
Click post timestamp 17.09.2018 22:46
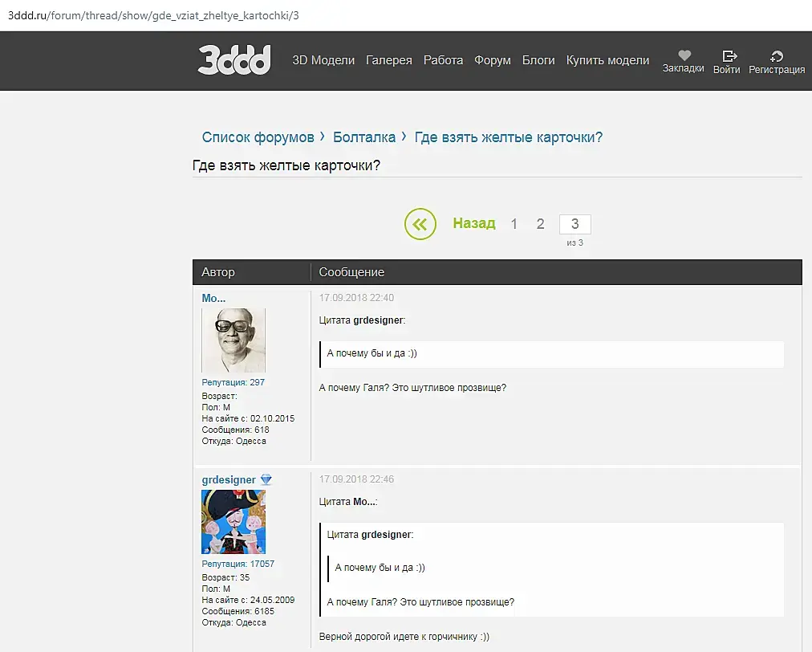[x=356, y=479]
